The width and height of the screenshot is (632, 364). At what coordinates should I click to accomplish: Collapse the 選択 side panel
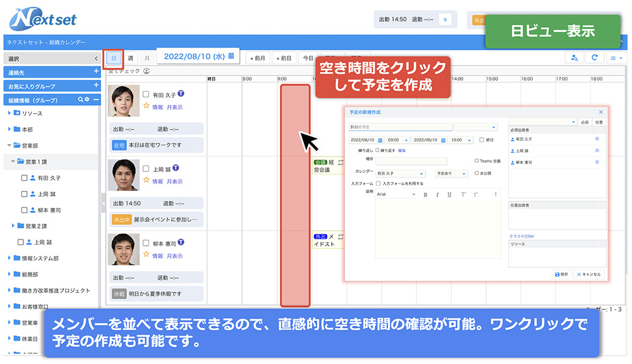96,58
